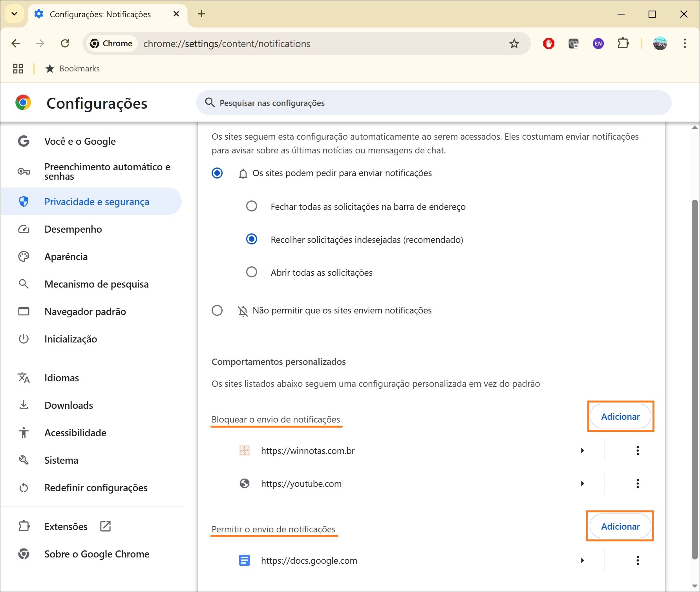This screenshot has width=700, height=592.
Task: Click the page vertical scrollbar thumb
Action: pyautogui.click(x=695, y=379)
